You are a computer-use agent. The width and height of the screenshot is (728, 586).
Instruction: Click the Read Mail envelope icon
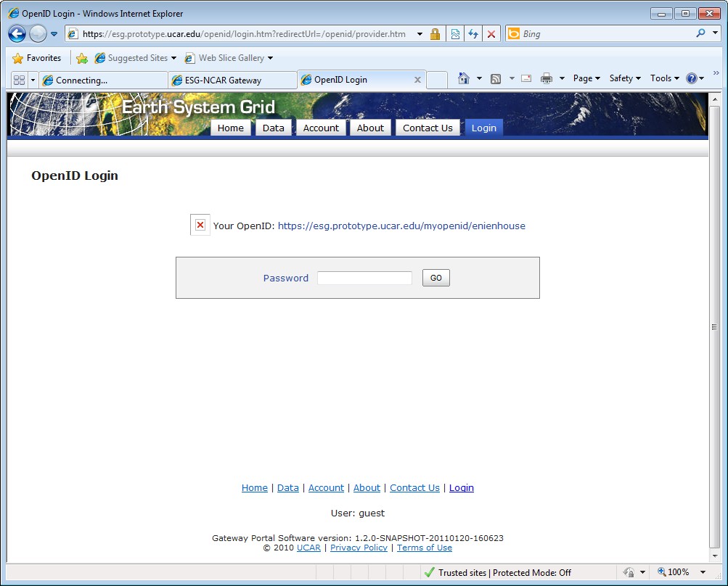[x=526, y=78]
